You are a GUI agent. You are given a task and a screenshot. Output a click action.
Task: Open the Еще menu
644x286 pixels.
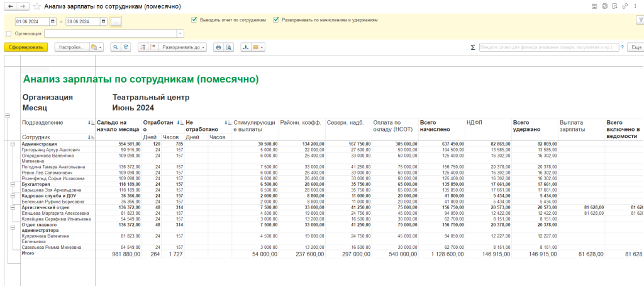(635, 47)
